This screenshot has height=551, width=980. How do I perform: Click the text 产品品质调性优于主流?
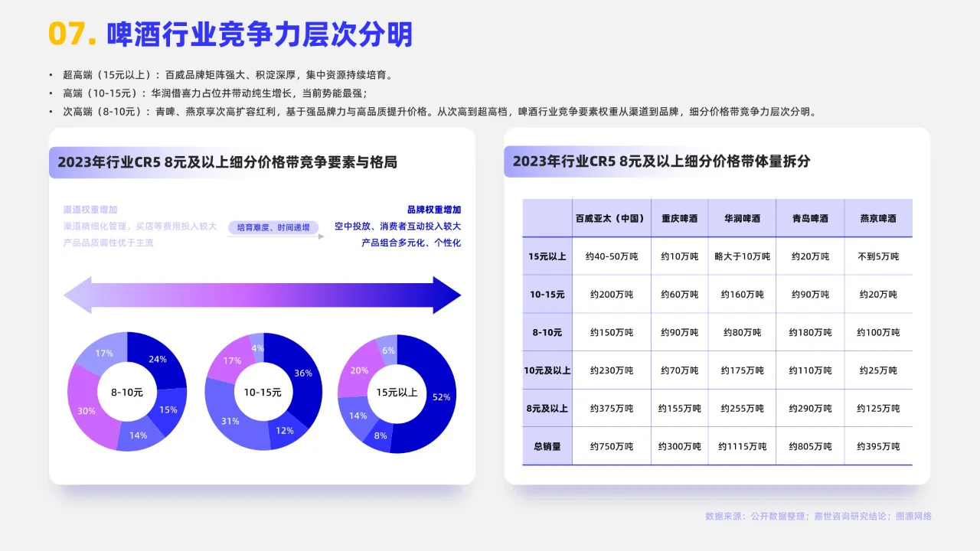click(x=108, y=243)
